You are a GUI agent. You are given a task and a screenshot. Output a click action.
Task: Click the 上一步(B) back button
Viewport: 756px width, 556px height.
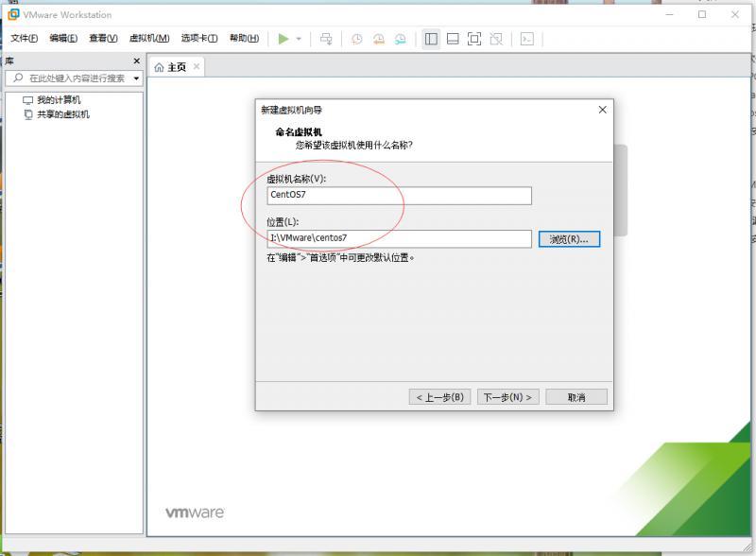(x=439, y=397)
